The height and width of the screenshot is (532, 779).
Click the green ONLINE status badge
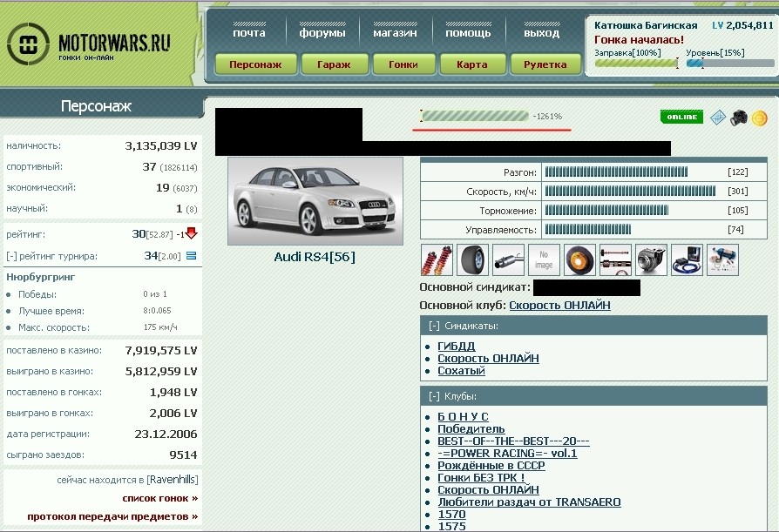681,117
